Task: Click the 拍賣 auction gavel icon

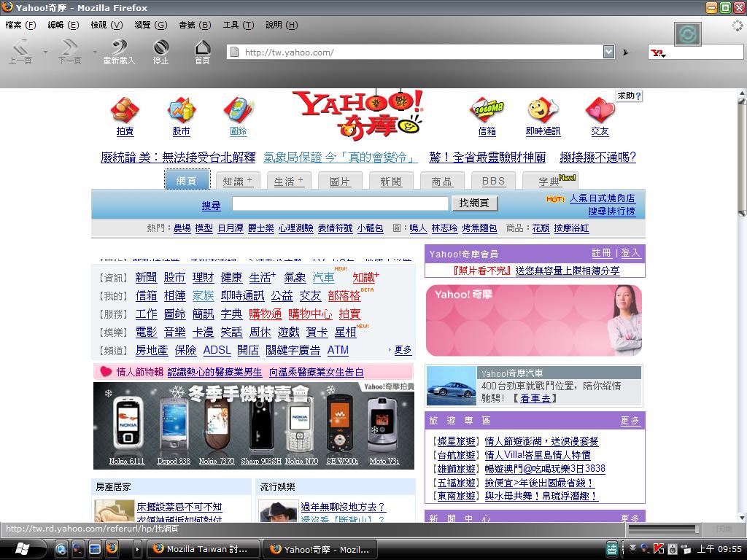Action: (x=125, y=110)
